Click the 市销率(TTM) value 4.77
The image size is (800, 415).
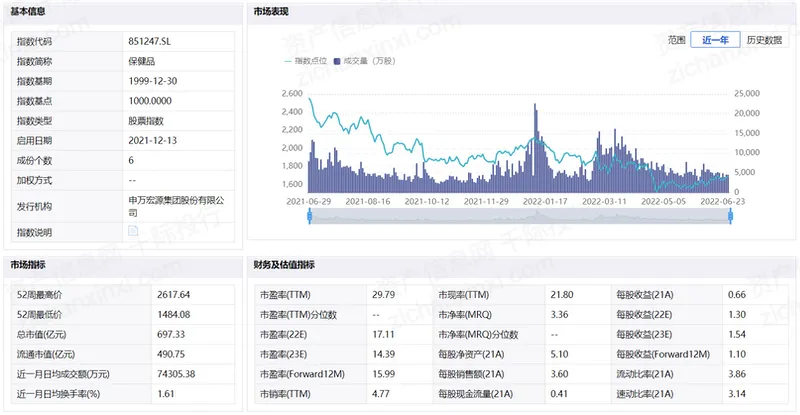(381, 394)
